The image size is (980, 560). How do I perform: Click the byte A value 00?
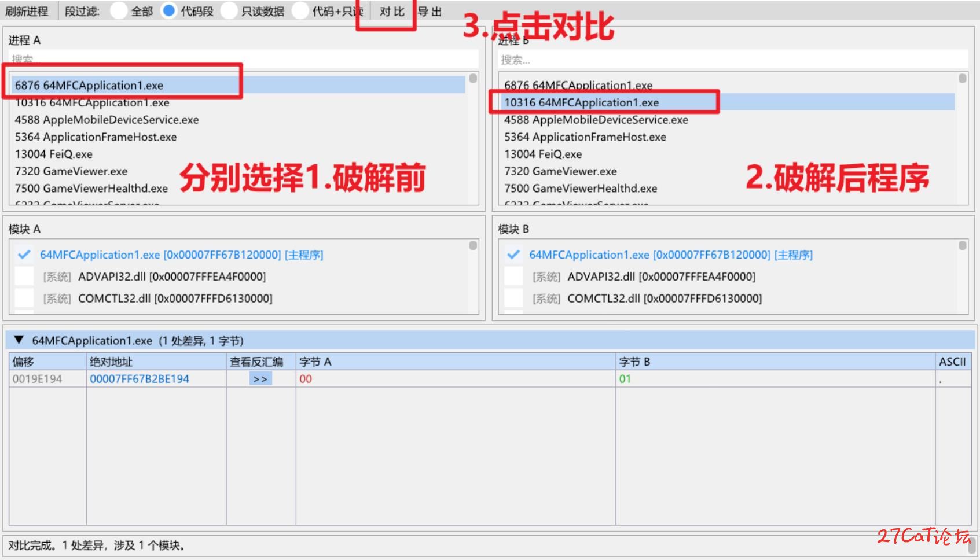pos(306,379)
